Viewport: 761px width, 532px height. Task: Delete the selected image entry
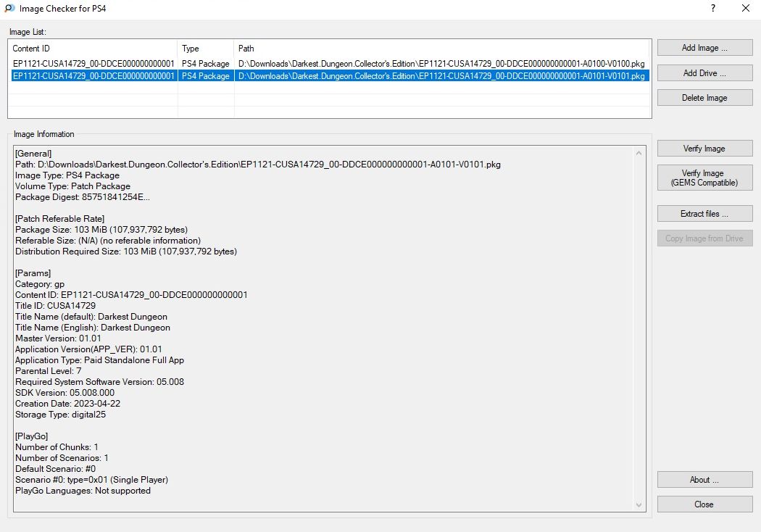(x=704, y=98)
